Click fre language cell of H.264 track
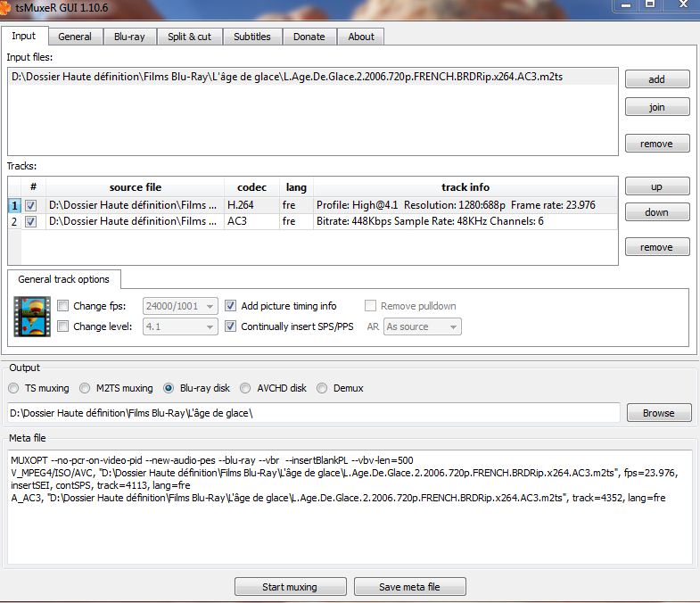The height and width of the screenshot is (603, 700). [x=296, y=205]
